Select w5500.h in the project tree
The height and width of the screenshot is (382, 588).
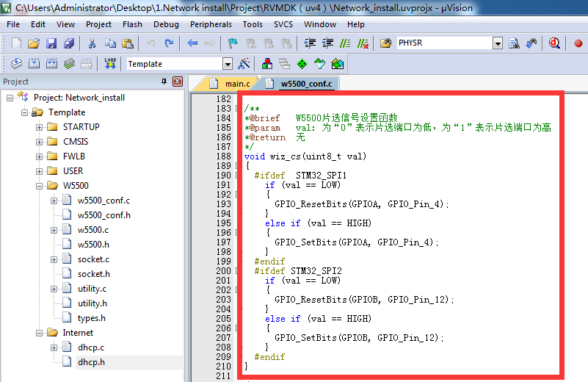pyautogui.click(x=93, y=245)
